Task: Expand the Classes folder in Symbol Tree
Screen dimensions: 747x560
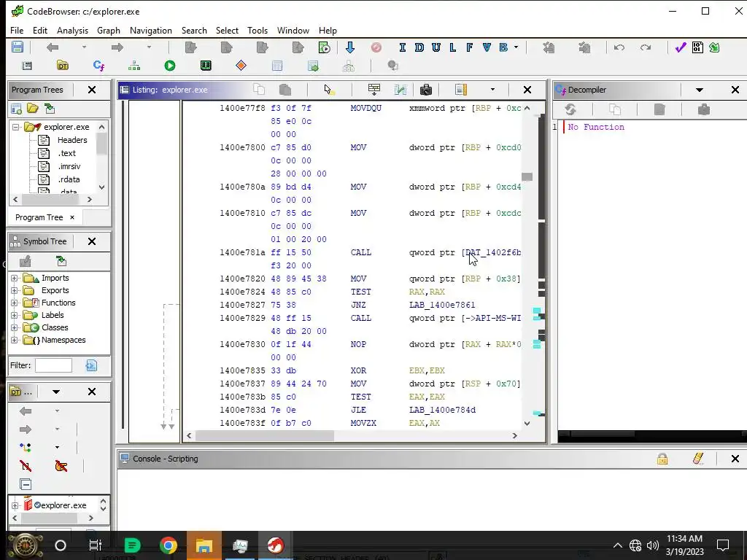Action: (15, 327)
